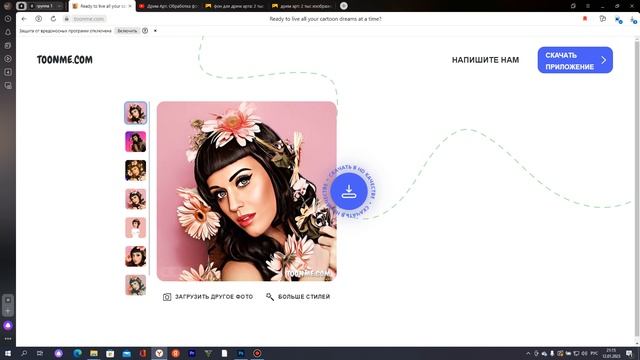Open Task View on the taskbar

point(40,353)
